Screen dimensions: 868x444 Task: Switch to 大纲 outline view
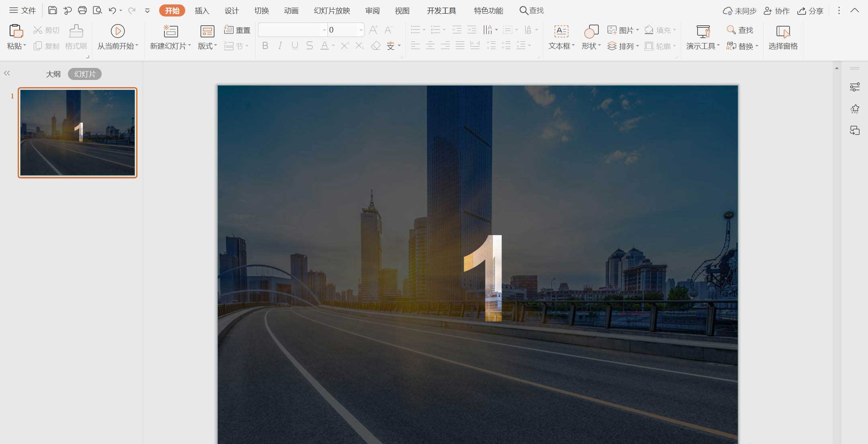[x=53, y=74]
